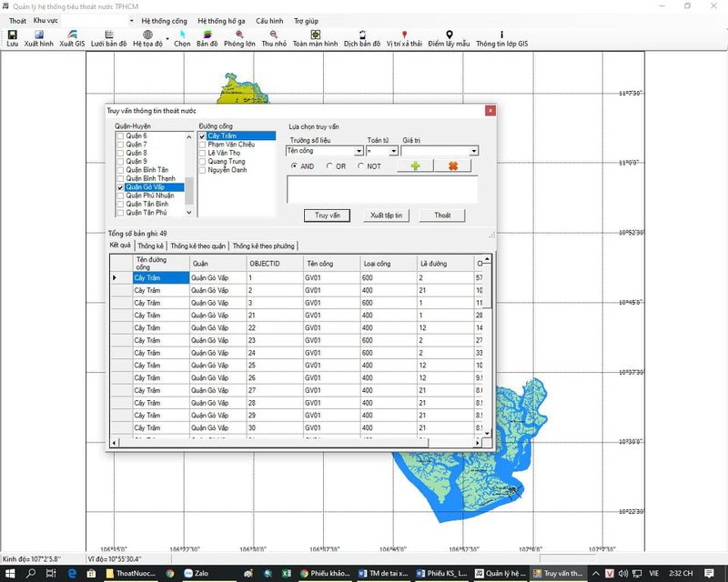The width and height of the screenshot is (728, 582).
Task: Check the Phạm Văn Chiêu checkbox
Action: tap(202, 145)
